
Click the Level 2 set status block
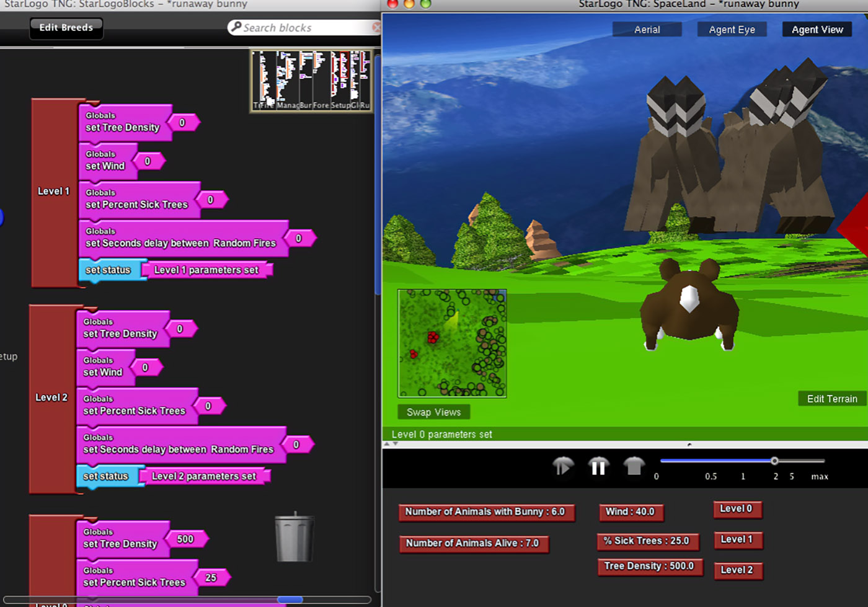(107, 476)
